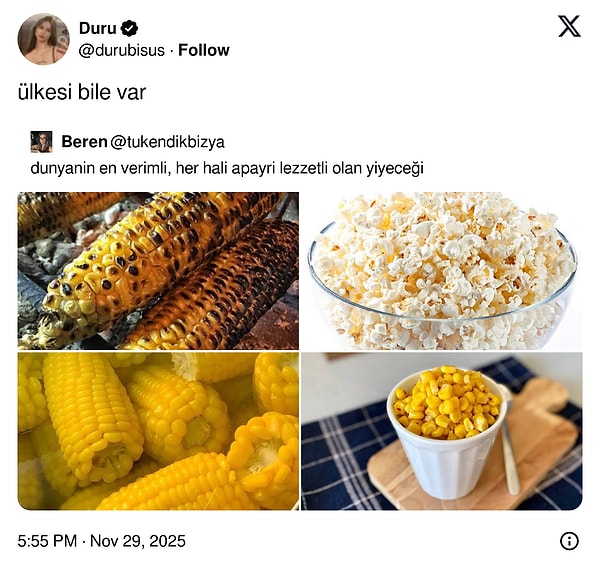This screenshot has width=600, height=571.
Task: Open Beren's small profile avatar
Action: coord(41,142)
